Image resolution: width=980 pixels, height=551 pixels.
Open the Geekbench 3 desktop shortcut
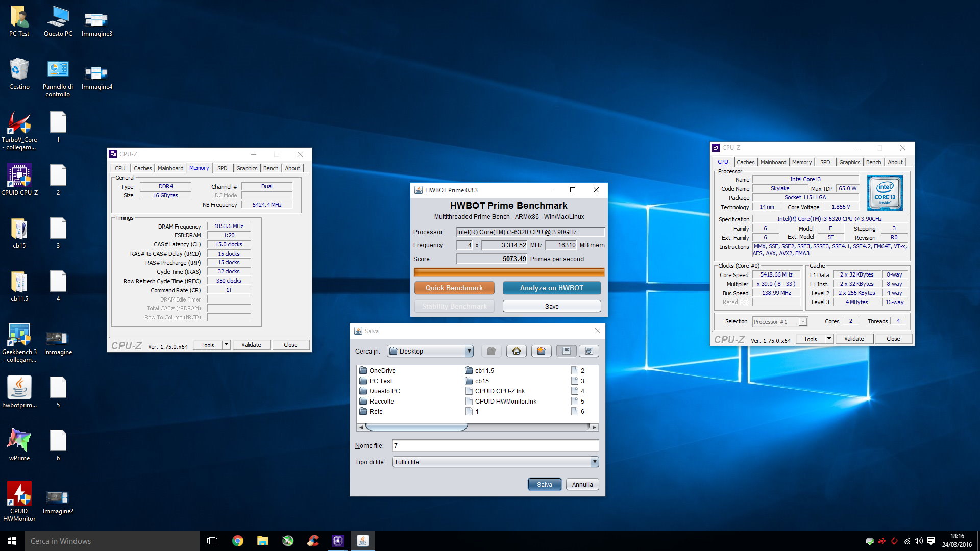pyautogui.click(x=19, y=342)
